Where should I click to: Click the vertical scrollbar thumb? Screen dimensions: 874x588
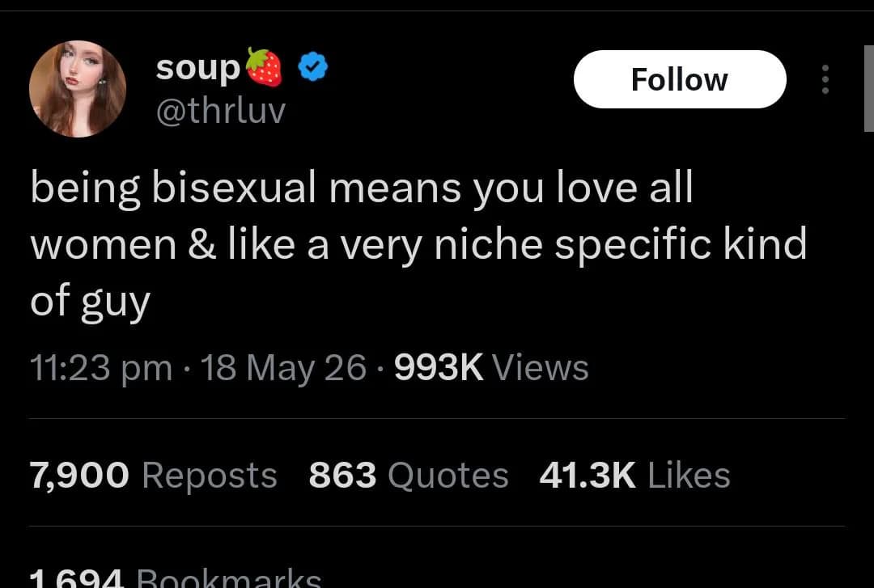click(x=868, y=89)
